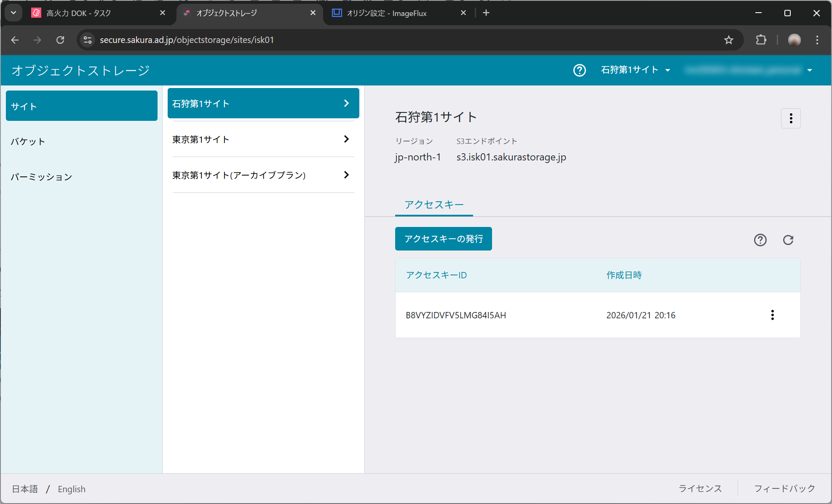Open the browser extensions icon
This screenshot has height=504, width=832.
[761, 40]
